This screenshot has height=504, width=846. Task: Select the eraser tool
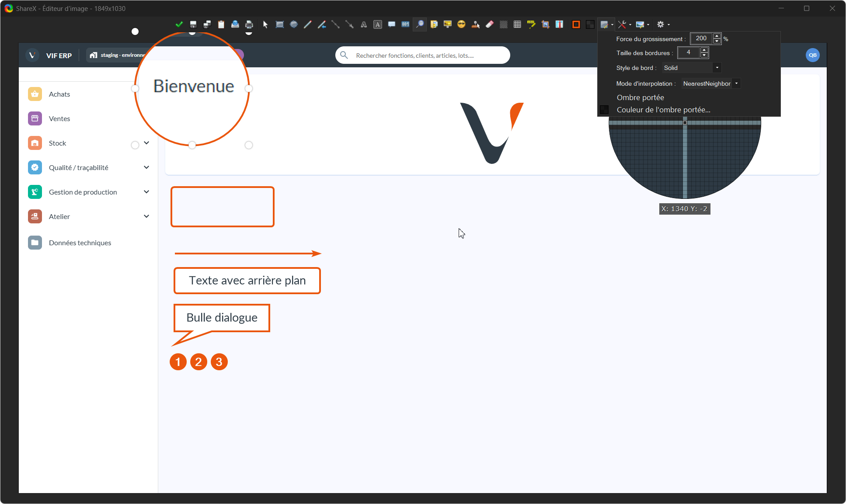tap(490, 24)
